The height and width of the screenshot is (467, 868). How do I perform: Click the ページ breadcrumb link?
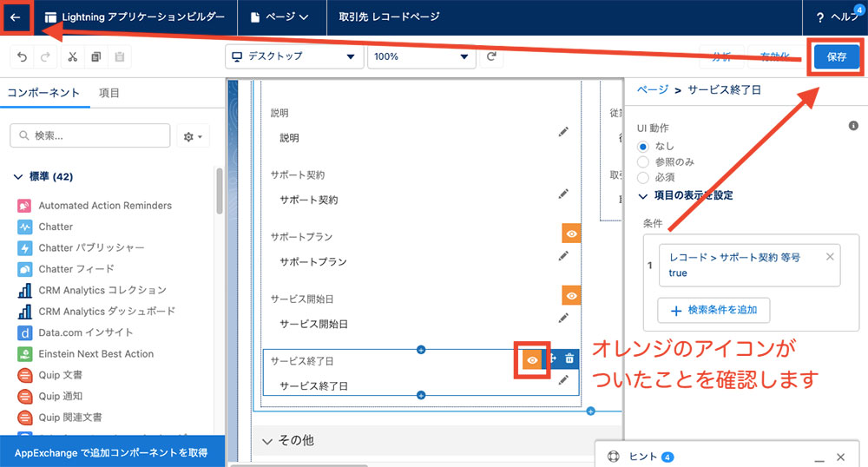pos(653,89)
